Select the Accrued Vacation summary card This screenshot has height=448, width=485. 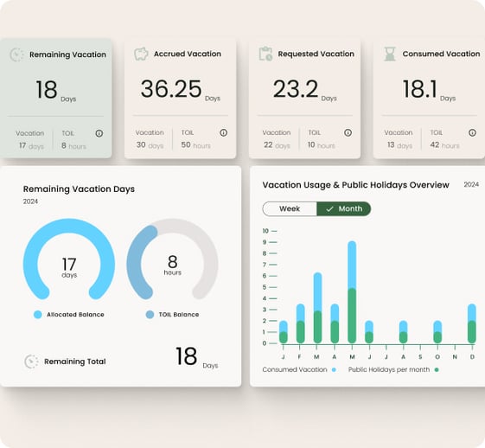tap(180, 99)
